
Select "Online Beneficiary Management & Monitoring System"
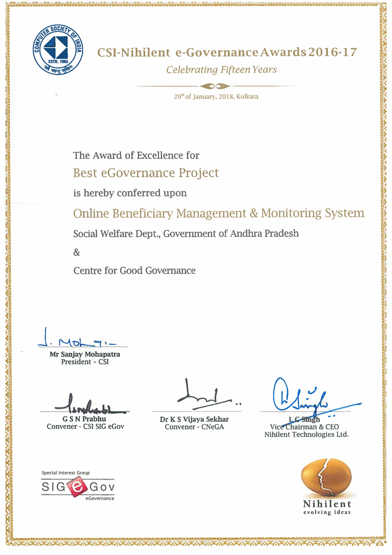[x=219, y=214]
